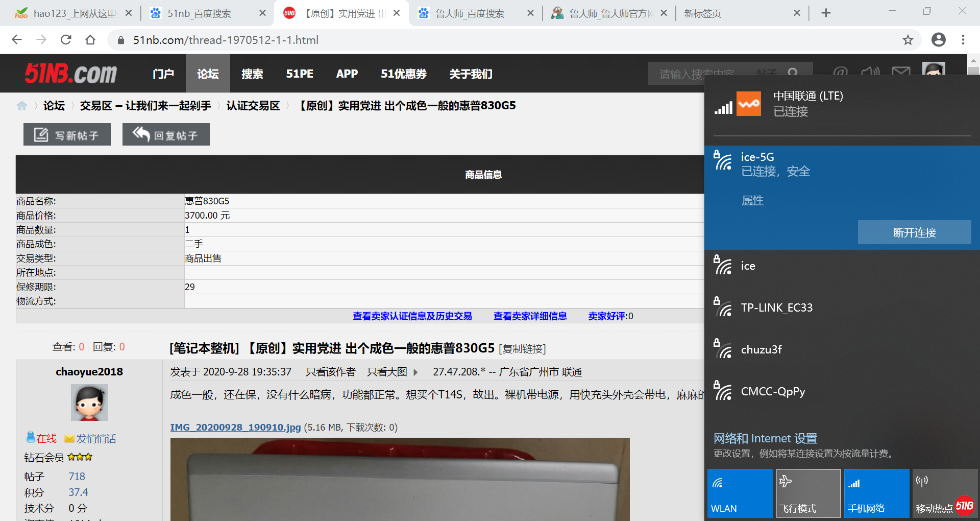The height and width of the screenshot is (521, 980).
Task: Switch to the 51nb Baidu search tab
Action: pyautogui.click(x=207, y=13)
